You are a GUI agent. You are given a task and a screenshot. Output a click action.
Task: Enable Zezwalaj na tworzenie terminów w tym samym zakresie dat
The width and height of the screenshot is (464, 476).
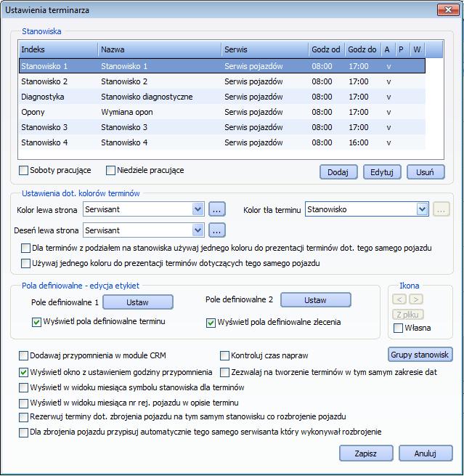[224, 372]
